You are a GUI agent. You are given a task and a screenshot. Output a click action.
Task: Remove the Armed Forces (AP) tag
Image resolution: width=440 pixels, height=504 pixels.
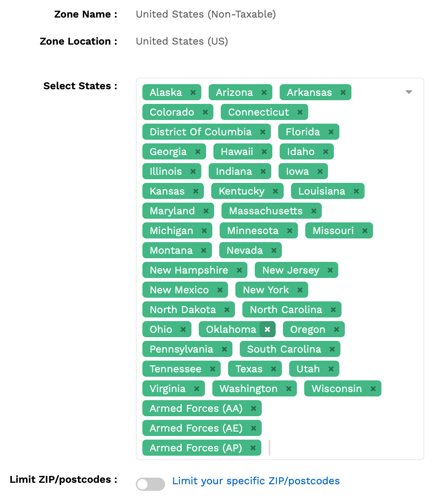pos(253,448)
